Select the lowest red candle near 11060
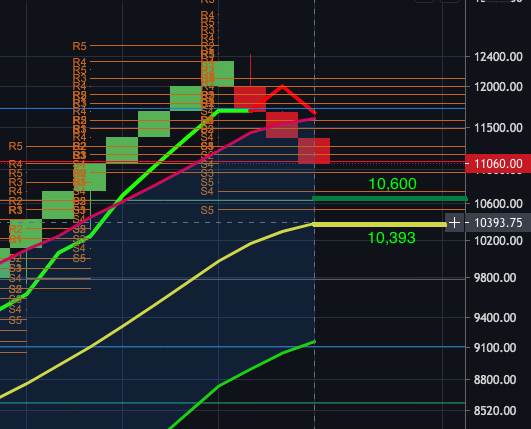This screenshot has height=429, width=531. pos(314,151)
